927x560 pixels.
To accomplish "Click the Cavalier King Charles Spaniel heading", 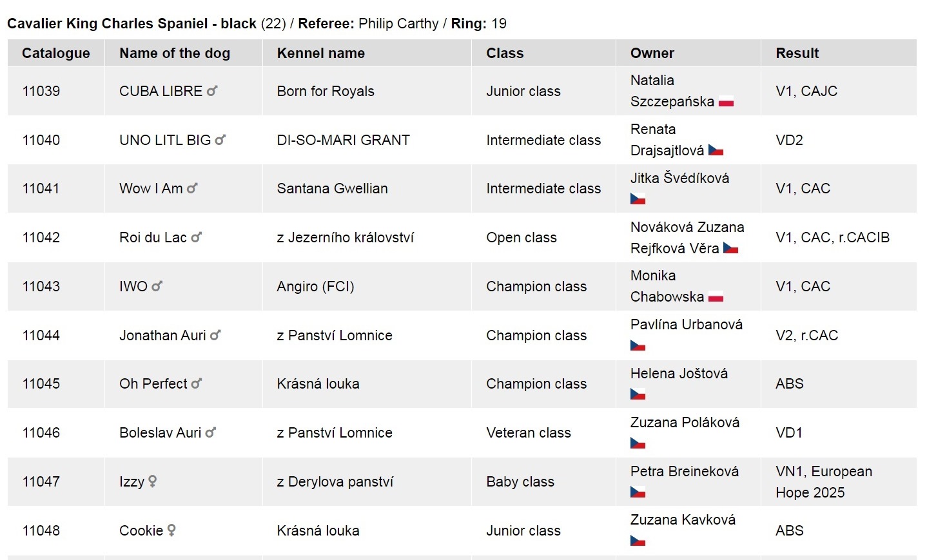I will [x=132, y=24].
